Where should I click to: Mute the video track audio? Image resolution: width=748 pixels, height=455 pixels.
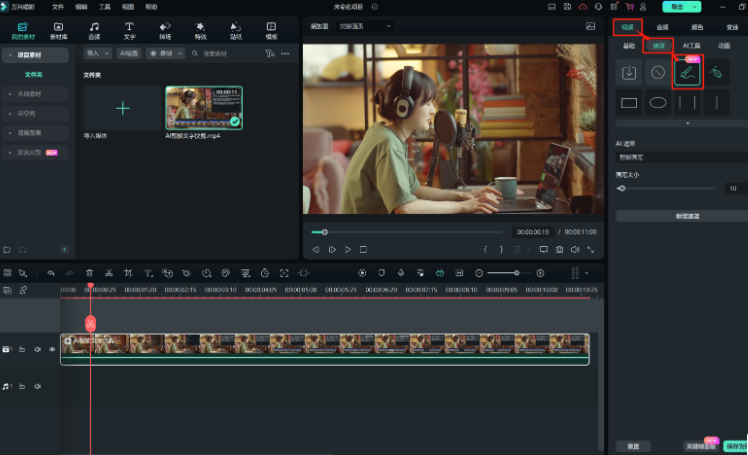pyautogui.click(x=37, y=349)
